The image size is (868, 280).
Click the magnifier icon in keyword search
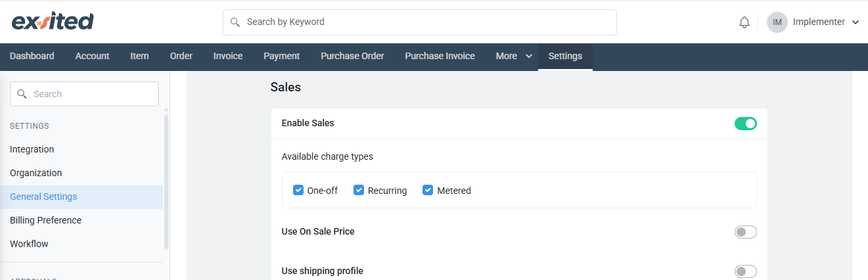(235, 22)
